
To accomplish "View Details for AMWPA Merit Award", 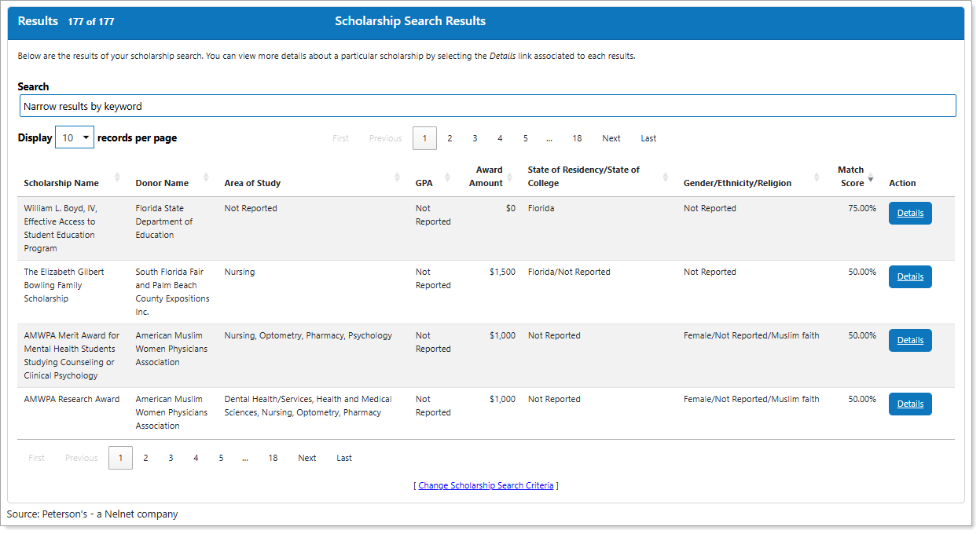I will click(910, 340).
